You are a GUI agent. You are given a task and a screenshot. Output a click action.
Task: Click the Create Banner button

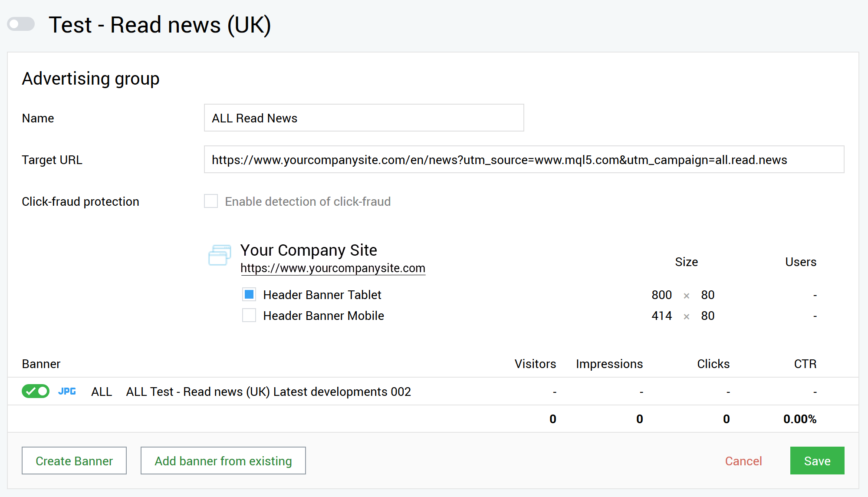(73, 461)
